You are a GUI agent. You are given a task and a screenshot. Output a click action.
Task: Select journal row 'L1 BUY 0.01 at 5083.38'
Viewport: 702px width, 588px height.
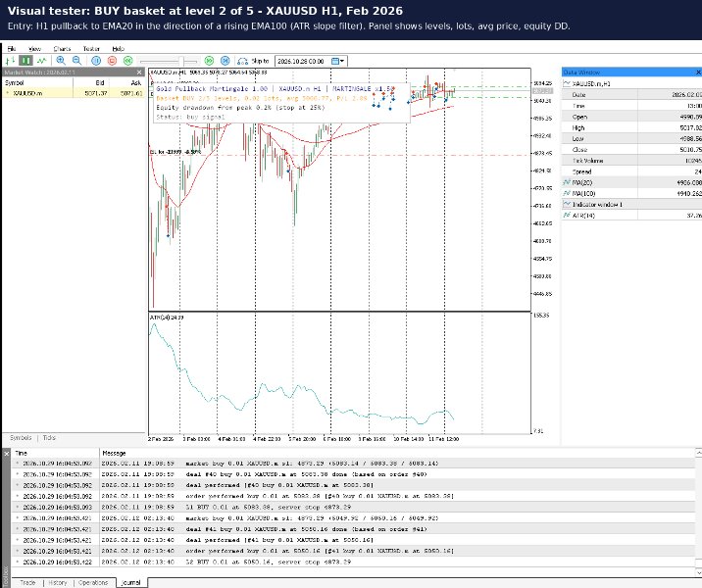pyautogui.click(x=353, y=507)
